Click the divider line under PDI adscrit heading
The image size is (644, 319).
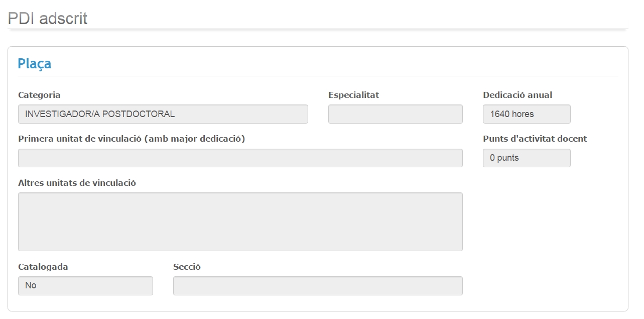[317, 29]
